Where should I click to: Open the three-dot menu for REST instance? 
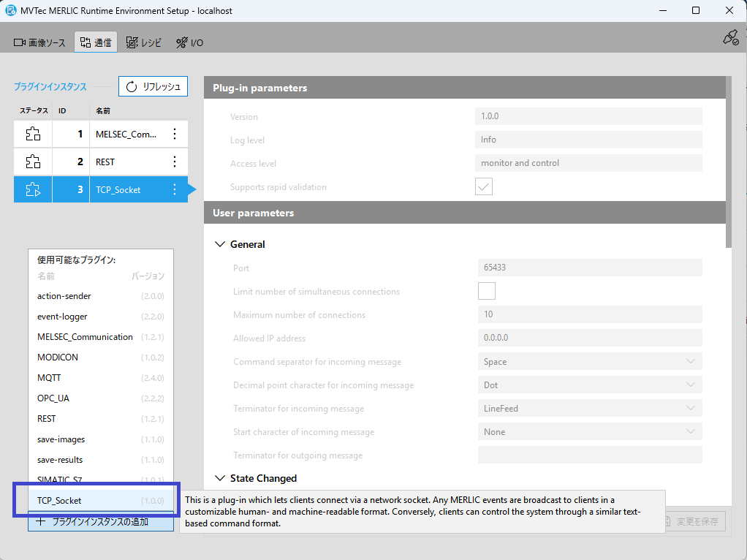click(x=175, y=162)
